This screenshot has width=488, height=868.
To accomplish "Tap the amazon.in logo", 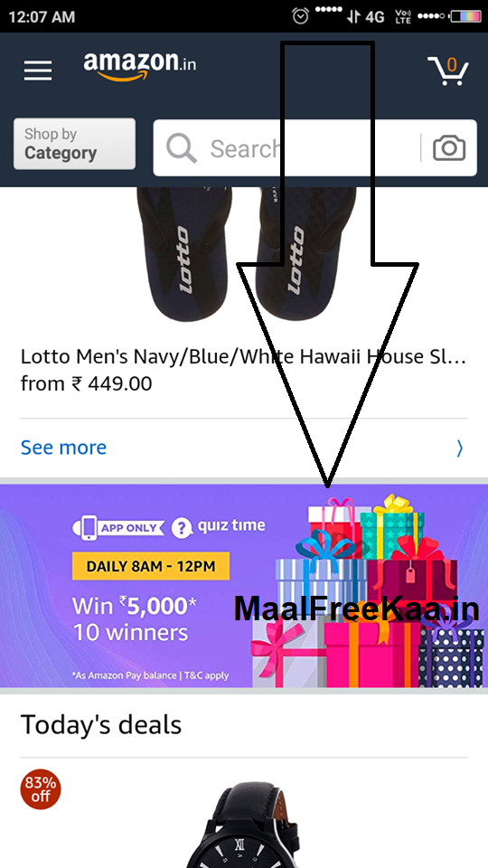I will click(x=139, y=67).
